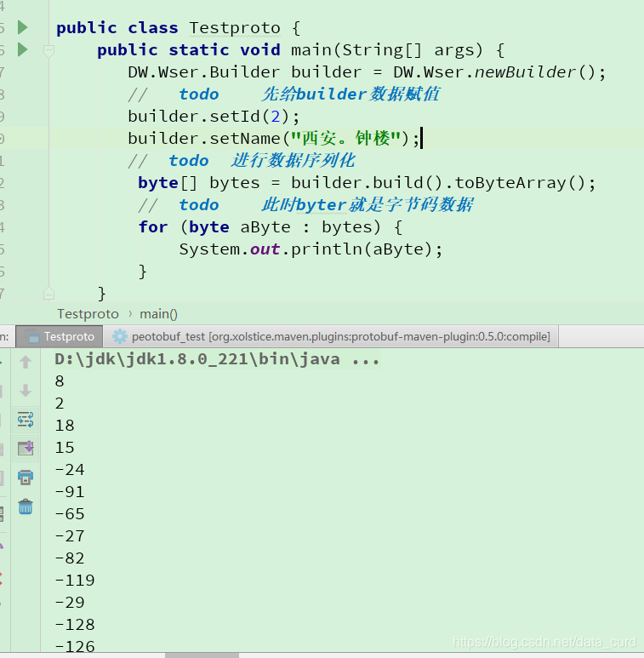Run the Testproto class via gutter arrow
644x658 pixels.
pos(23,28)
